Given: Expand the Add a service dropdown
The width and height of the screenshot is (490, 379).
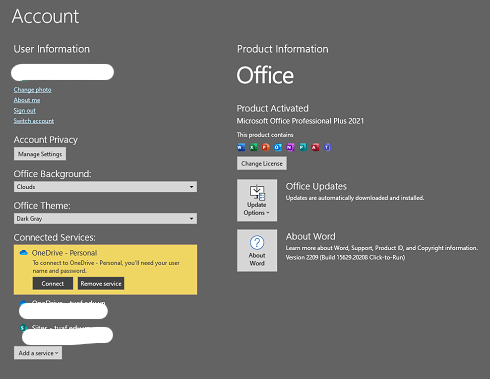Looking at the screenshot, I should pyautogui.click(x=38, y=353).
